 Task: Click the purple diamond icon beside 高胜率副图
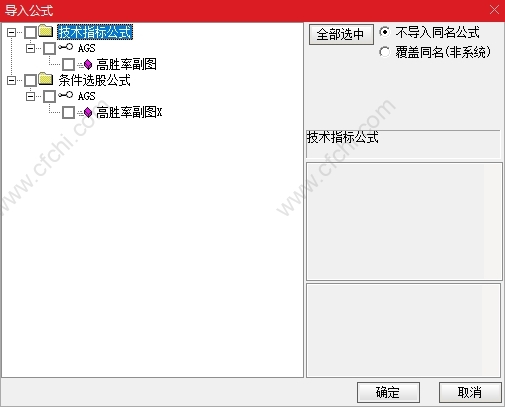(88, 64)
